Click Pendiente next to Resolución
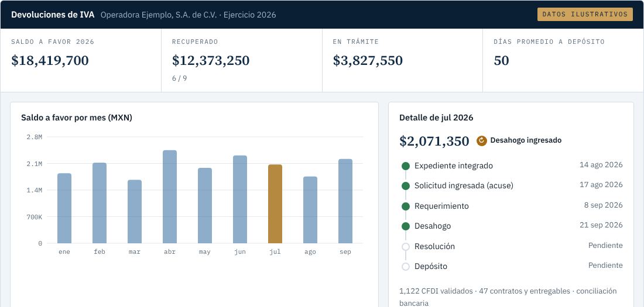The height and width of the screenshot is (307, 644). pos(605,246)
